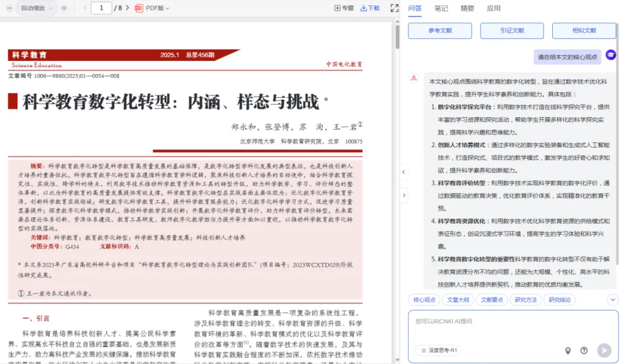Click the send arrow button
Image resolution: width=620 pixels, height=364 pixels.
(x=604, y=350)
